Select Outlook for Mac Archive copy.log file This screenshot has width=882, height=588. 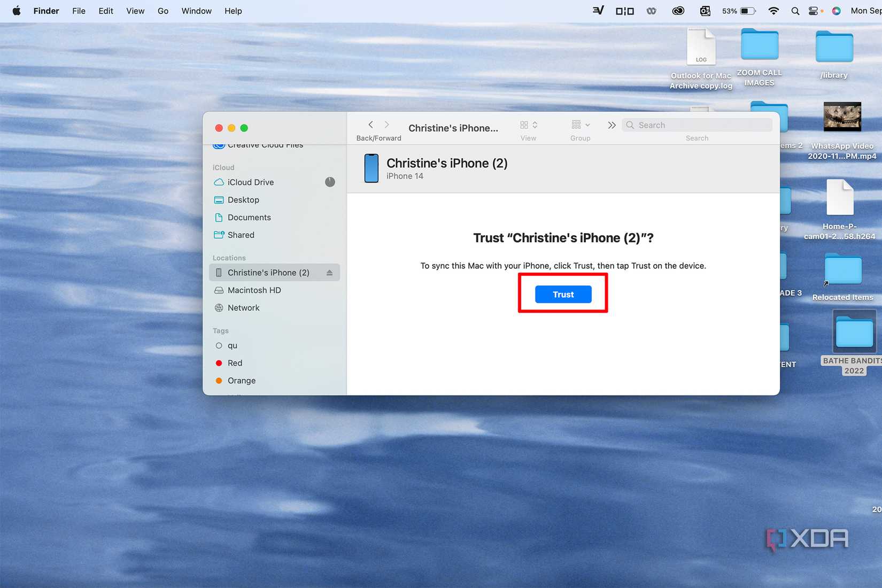click(x=701, y=58)
